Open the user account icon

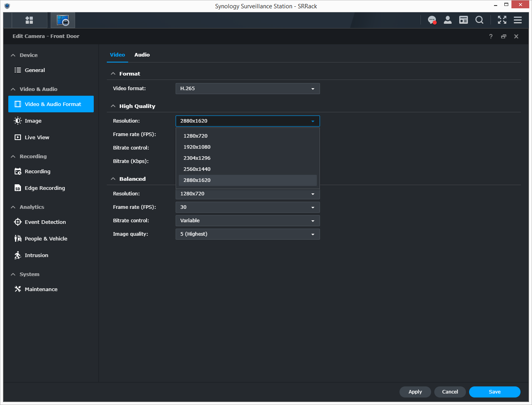click(448, 20)
